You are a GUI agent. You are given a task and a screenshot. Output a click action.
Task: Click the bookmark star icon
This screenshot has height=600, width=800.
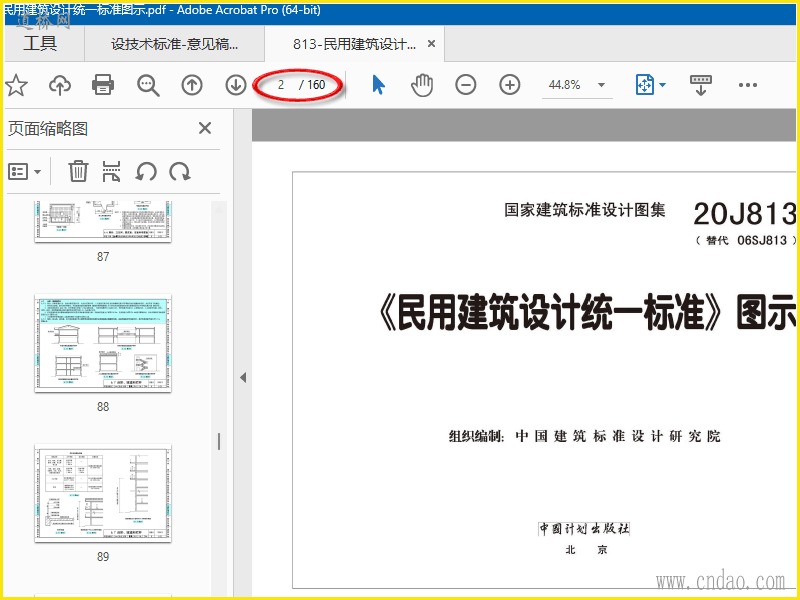coord(16,85)
